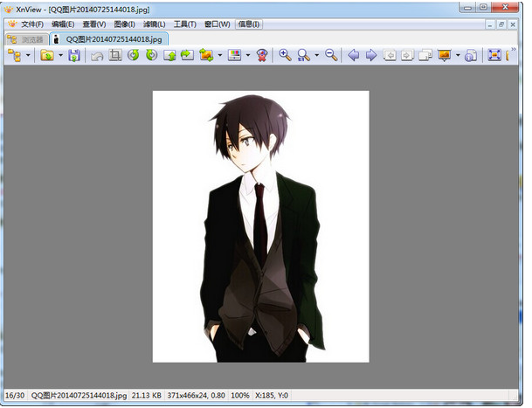Screen dimensions: 532x408
Task: Close the inner document window
Action: tap(513, 24)
